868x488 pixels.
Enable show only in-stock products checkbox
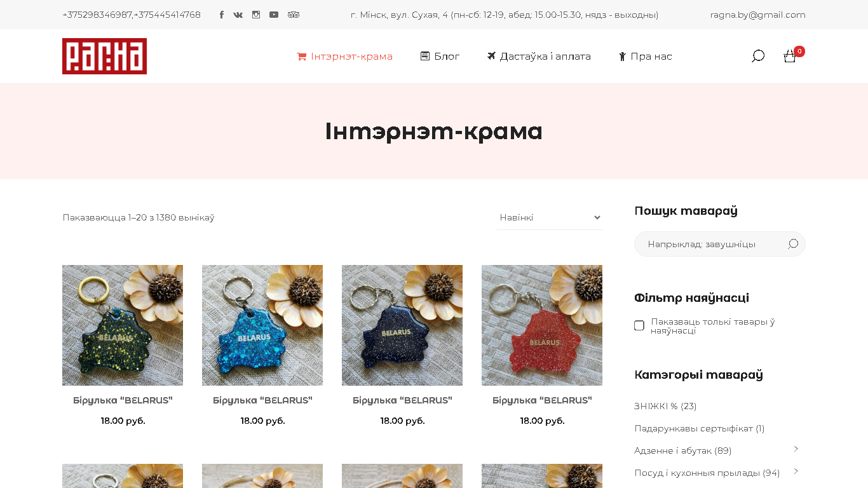click(x=639, y=325)
